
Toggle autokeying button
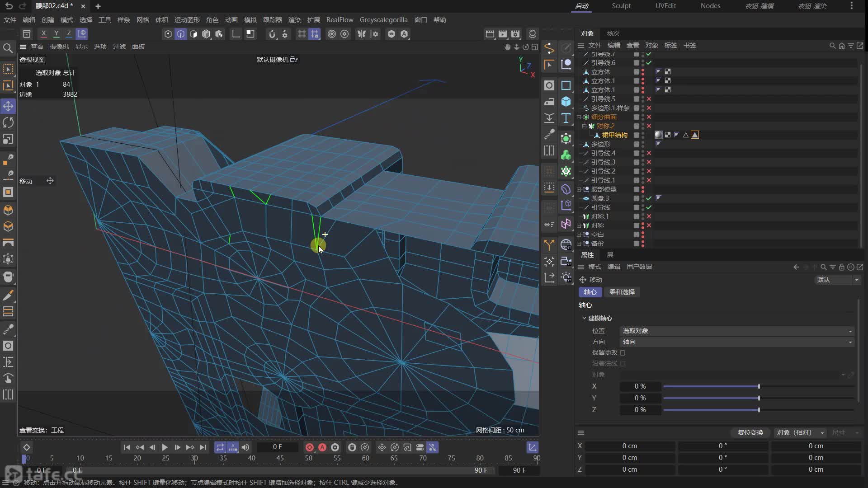[x=322, y=447]
